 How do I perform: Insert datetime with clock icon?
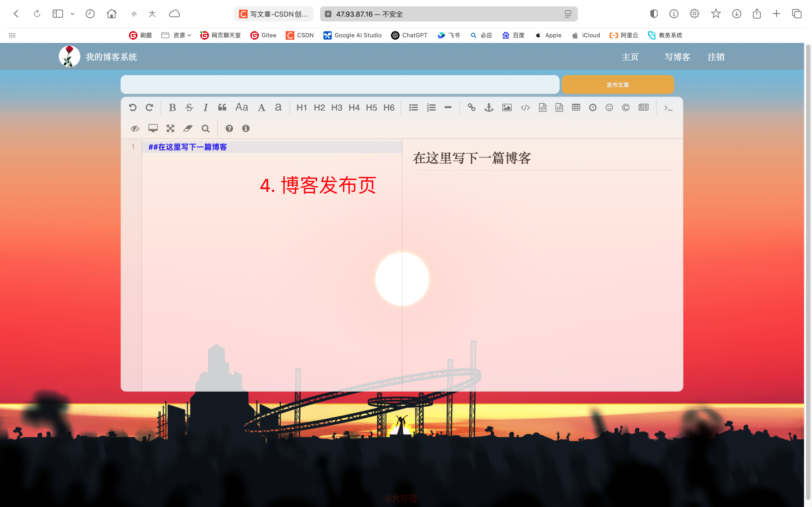[x=593, y=108]
